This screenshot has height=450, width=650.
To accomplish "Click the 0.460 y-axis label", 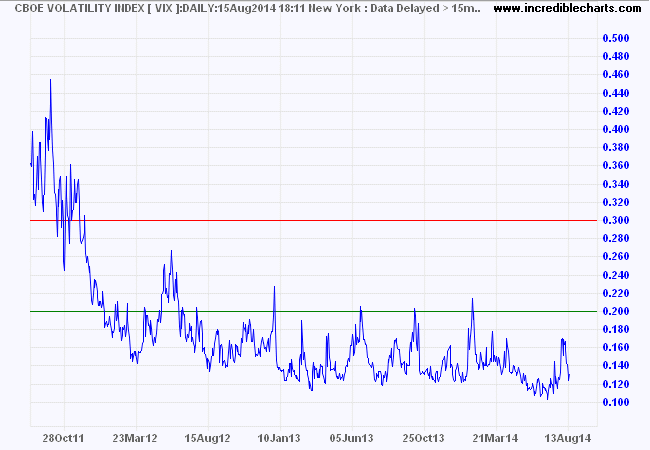I will click(x=616, y=75).
